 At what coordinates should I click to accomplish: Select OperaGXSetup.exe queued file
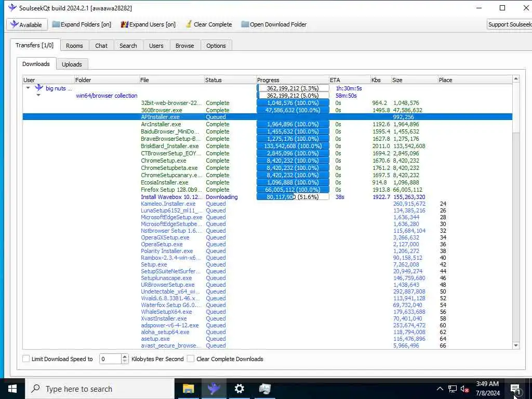165,237
